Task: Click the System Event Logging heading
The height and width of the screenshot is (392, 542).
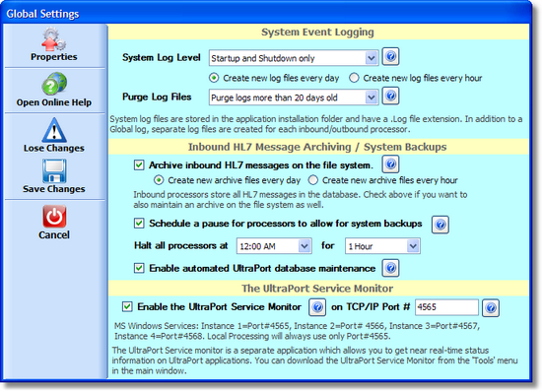Action: pyautogui.click(x=317, y=33)
